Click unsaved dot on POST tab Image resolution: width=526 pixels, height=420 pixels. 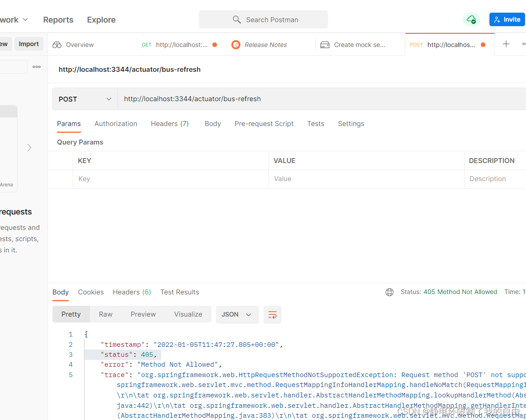483,45
